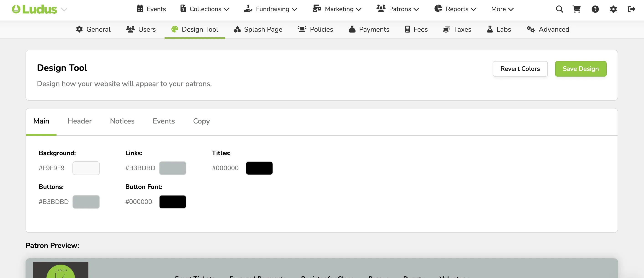Open the Background color swatch
Screen dimensions: 644x278
[86, 168]
